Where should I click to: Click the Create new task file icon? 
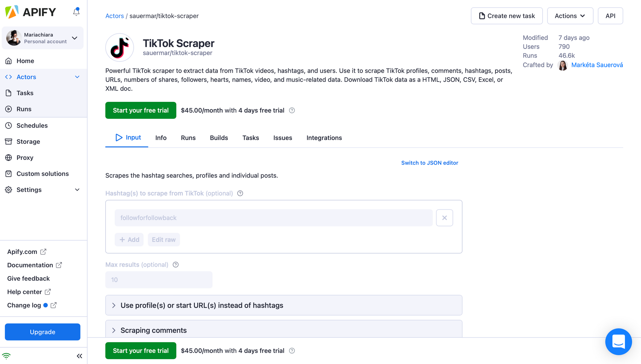(x=482, y=16)
